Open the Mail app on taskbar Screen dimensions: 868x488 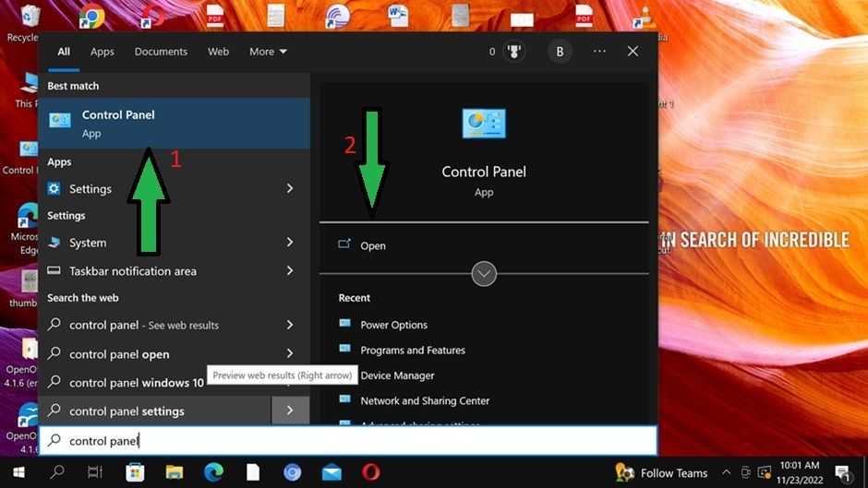point(332,473)
